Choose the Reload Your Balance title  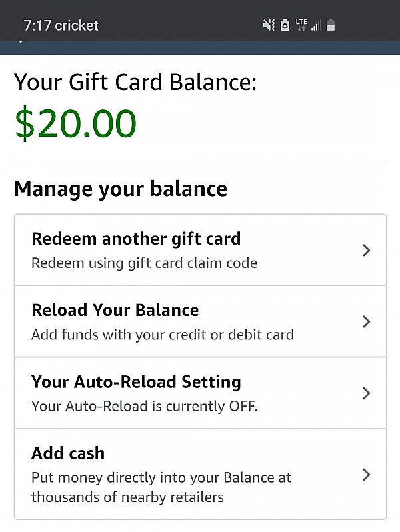pos(115,310)
